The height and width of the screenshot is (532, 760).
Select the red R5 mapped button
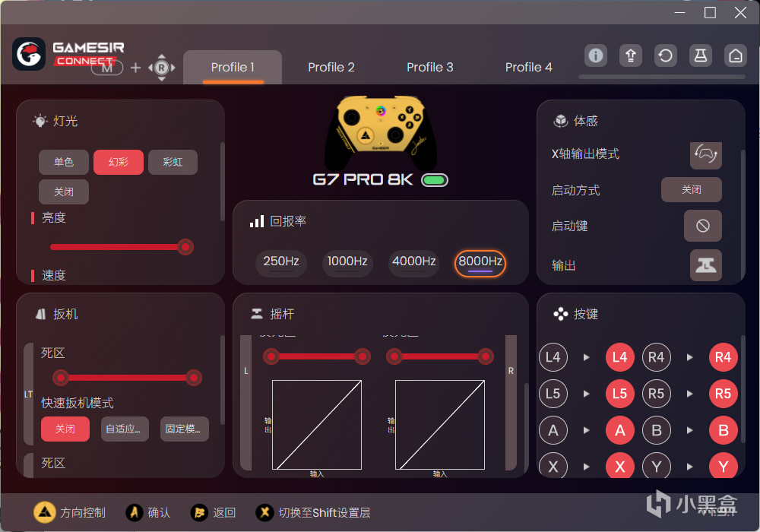(724, 394)
